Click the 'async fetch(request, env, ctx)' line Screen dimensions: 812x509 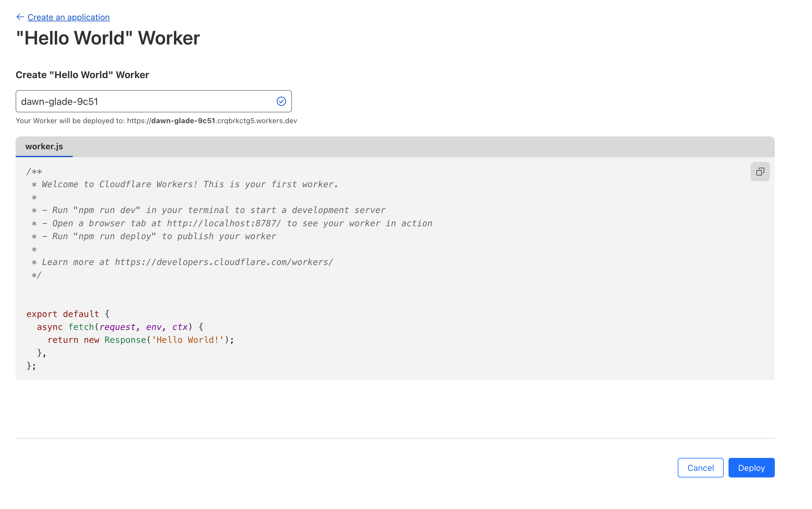[x=120, y=327]
